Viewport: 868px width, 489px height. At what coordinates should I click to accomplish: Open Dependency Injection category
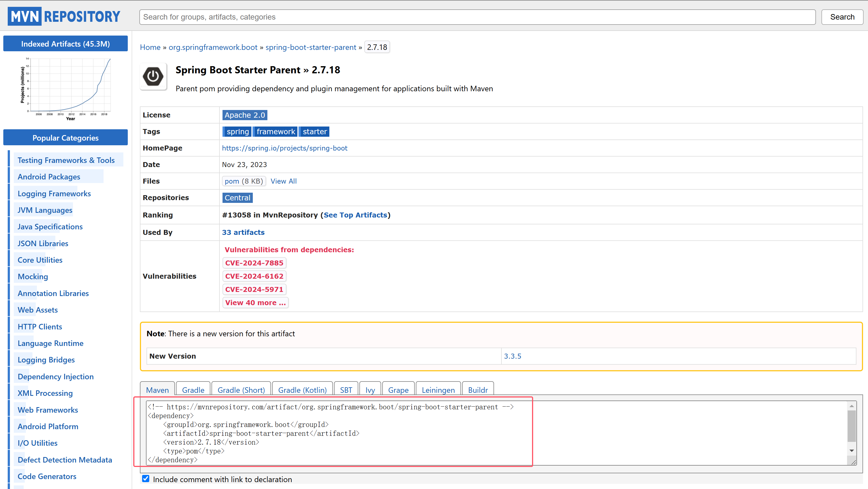click(x=56, y=377)
